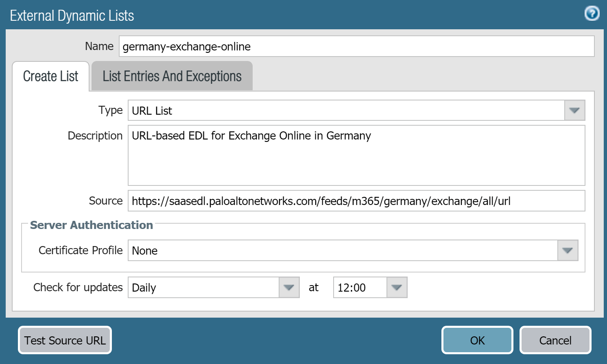Click the Daily update frequency field
The width and height of the screenshot is (607, 364).
coord(203,288)
